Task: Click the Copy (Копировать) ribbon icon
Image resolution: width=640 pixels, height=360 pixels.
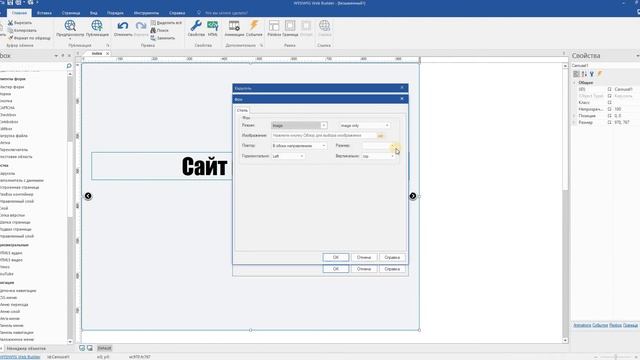Action: coord(11,30)
